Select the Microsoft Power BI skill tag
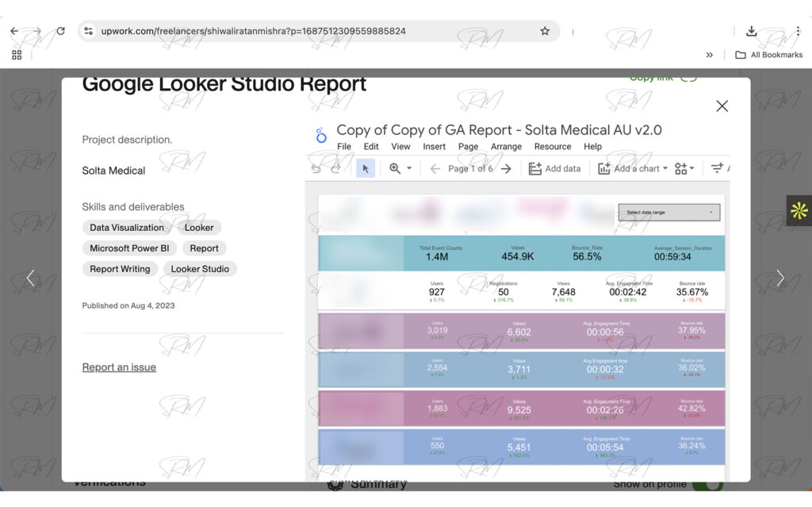The width and height of the screenshot is (812, 507). pyautogui.click(x=129, y=248)
